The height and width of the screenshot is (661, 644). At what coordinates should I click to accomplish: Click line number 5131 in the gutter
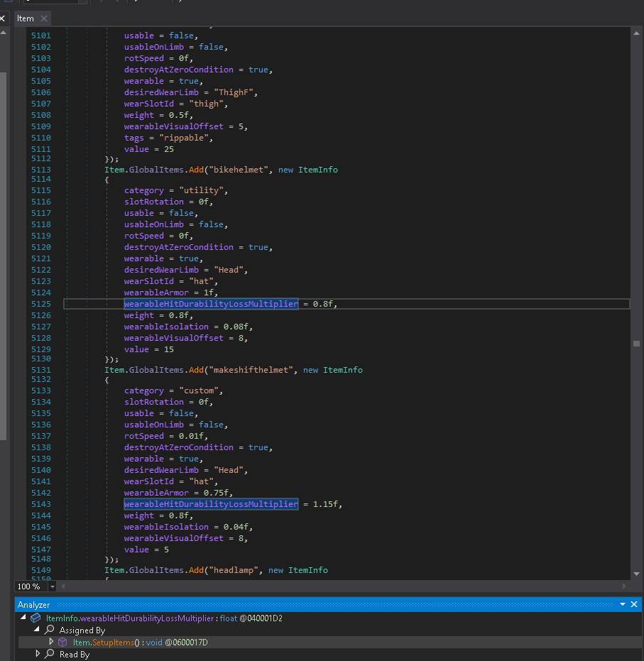[41, 370]
